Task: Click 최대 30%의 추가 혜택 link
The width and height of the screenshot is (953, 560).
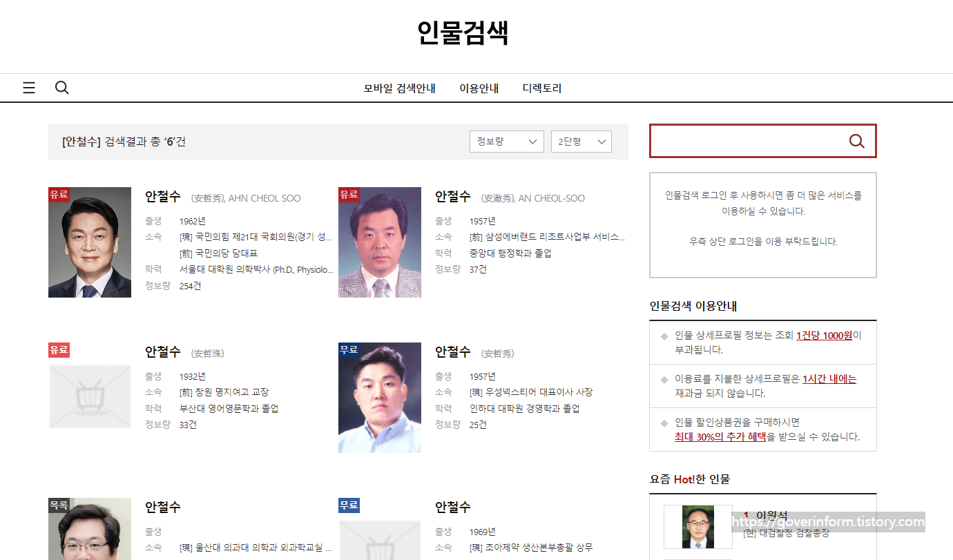Action: (x=720, y=437)
